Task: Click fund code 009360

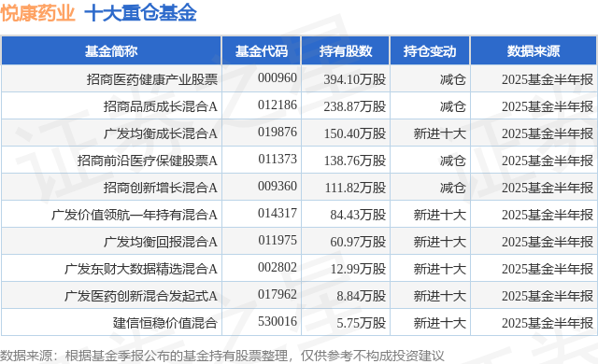Action: [x=278, y=186]
